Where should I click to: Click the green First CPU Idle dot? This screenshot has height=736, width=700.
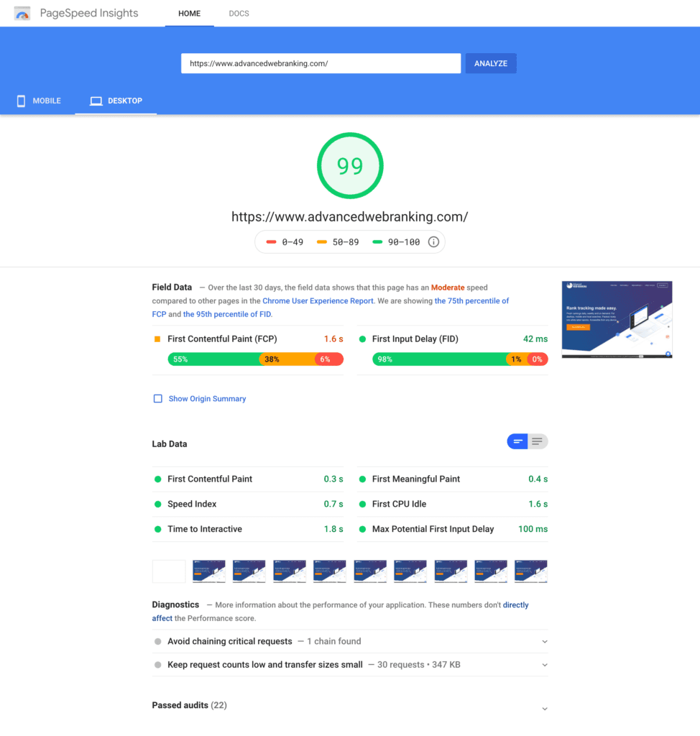coord(362,504)
